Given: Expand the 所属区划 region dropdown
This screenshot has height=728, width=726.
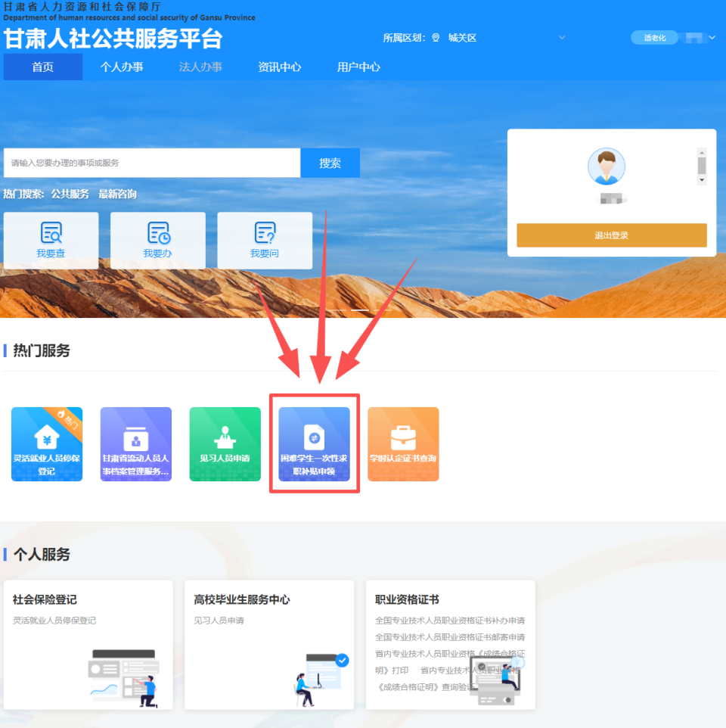Looking at the screenshot, I should click(x=561, y=37).
